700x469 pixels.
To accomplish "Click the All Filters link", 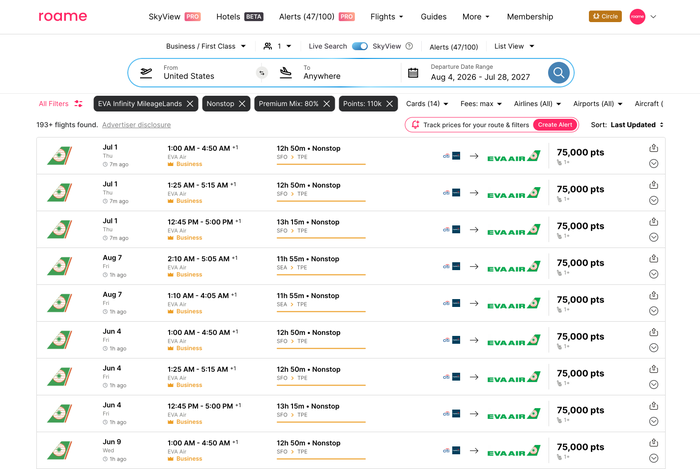I will [x=54, y=104].
